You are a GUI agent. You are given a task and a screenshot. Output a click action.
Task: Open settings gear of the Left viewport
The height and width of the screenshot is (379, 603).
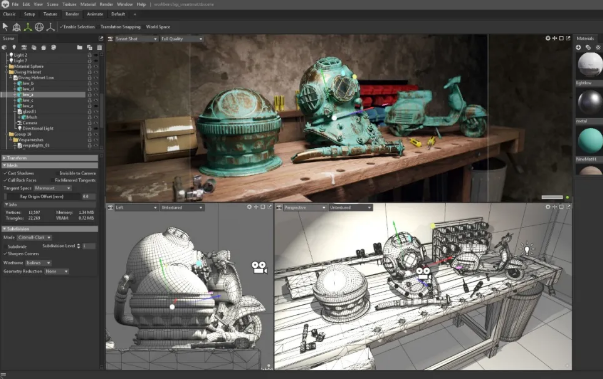click(x=249, y=207)
